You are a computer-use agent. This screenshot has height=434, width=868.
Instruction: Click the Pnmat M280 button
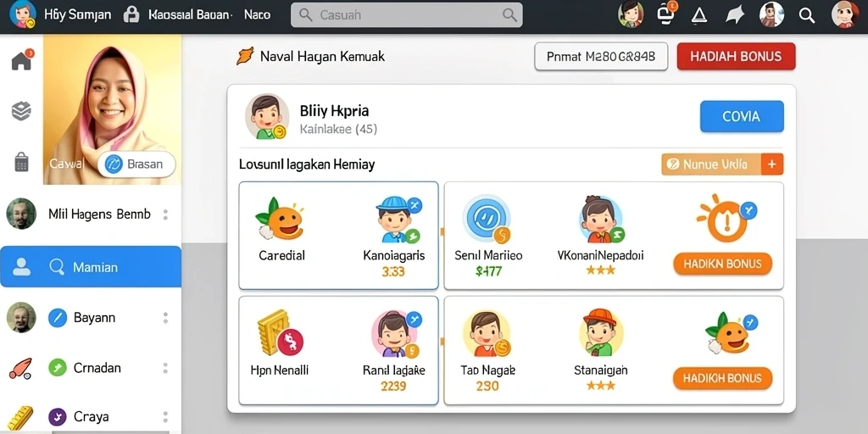[601, 57]
